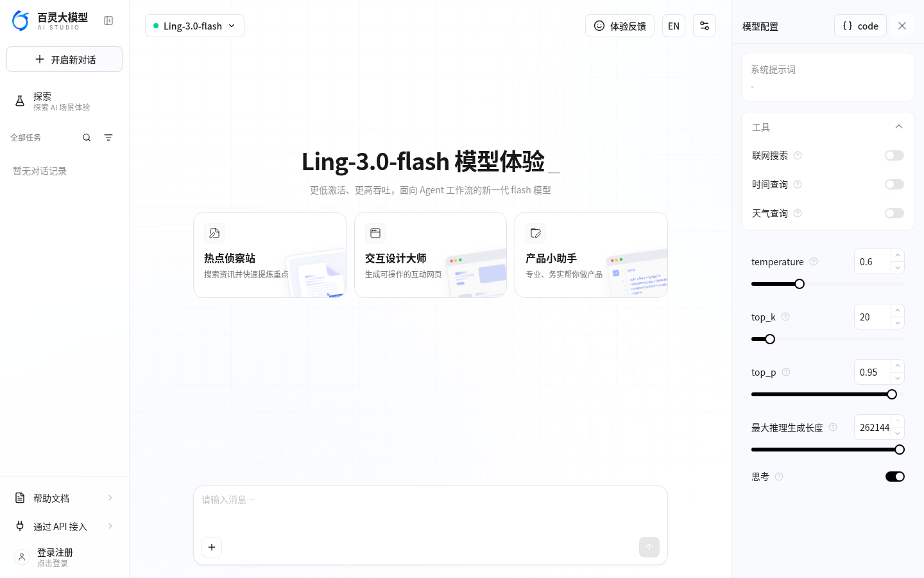Expand the 帮助文档 chevron arrow
Image resolution: width=924 pixels, height=578 pixels.
[110, 498]
